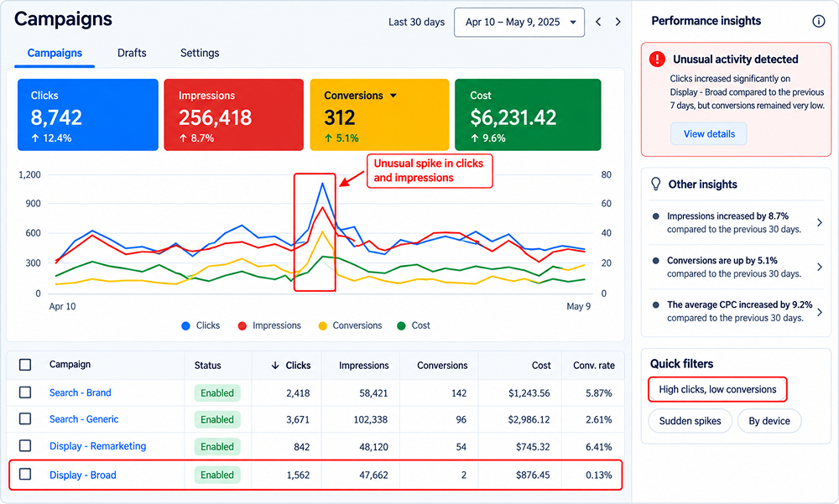839x504 pixels.
Task: Check the Search - Brand row checkbox
Action: [x=25, y=392]
